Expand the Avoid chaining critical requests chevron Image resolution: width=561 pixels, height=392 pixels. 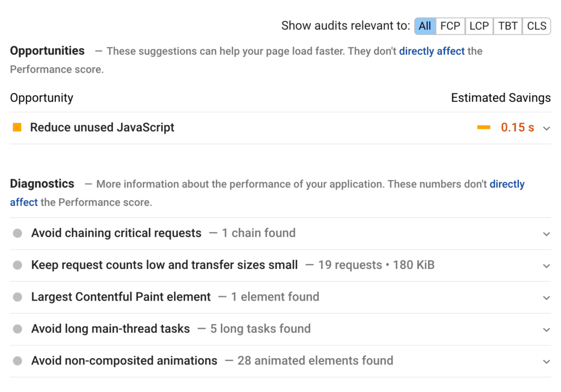point(546,234)
